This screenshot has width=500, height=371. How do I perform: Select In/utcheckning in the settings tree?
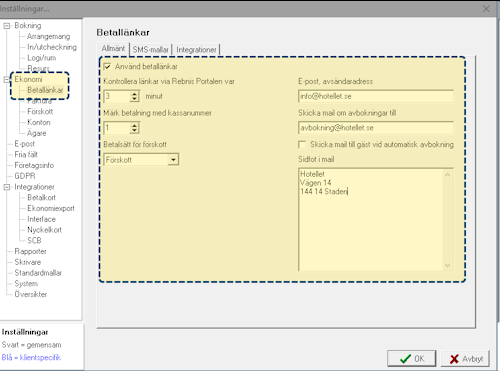(x=52, y=47)
